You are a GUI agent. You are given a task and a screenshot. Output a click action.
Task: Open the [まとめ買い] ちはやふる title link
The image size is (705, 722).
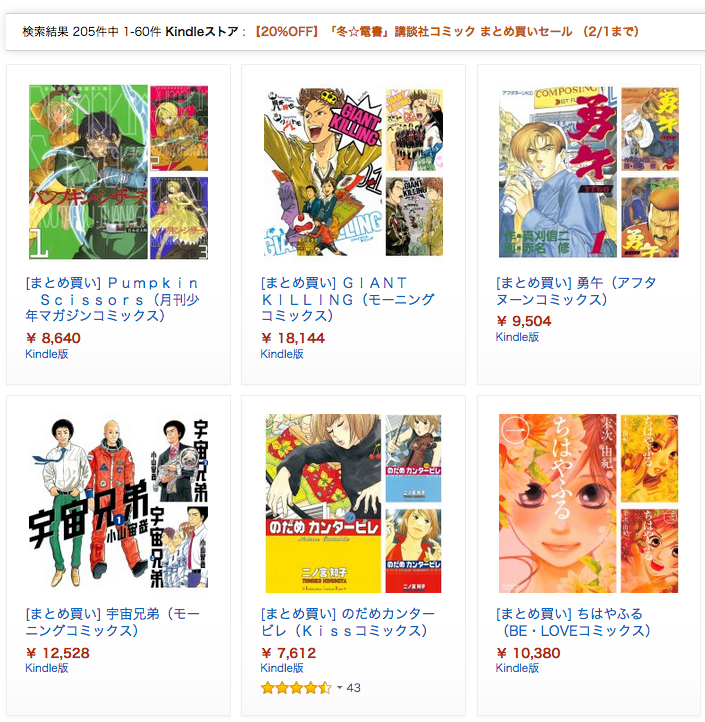573,622
